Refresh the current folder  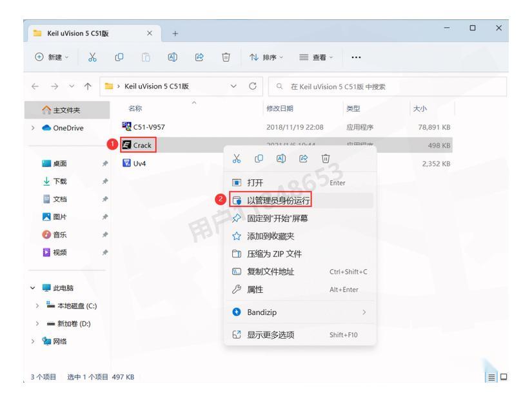click(252, 86)
